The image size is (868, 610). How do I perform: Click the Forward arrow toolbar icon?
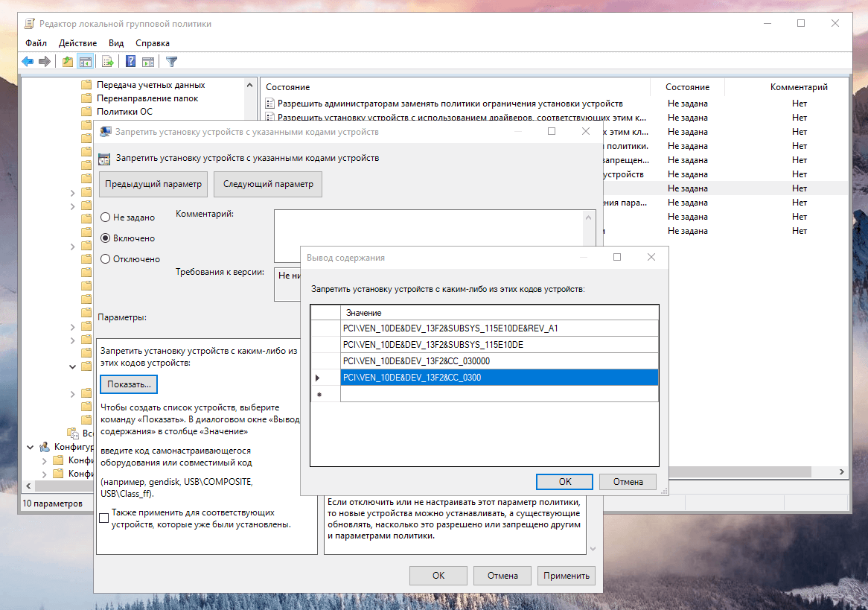point(44,62)
